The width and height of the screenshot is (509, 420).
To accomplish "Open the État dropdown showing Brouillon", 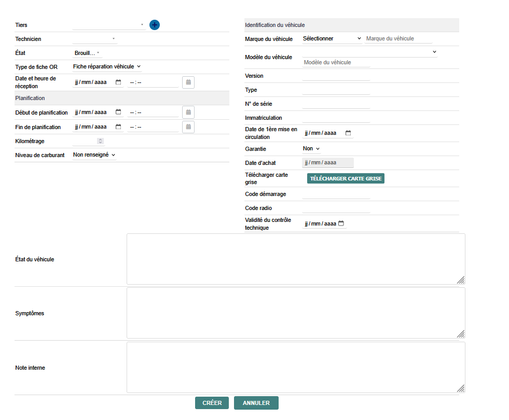I will click(87, 52).
